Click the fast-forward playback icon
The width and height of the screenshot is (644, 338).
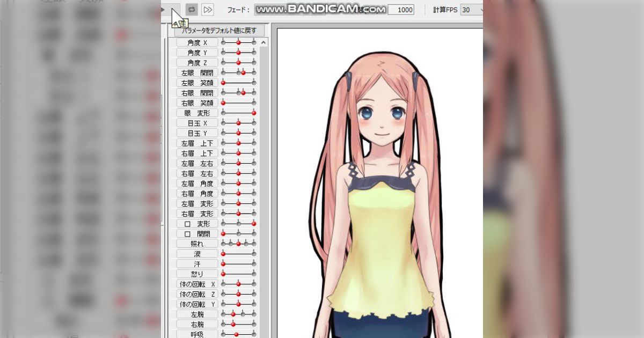208,9
